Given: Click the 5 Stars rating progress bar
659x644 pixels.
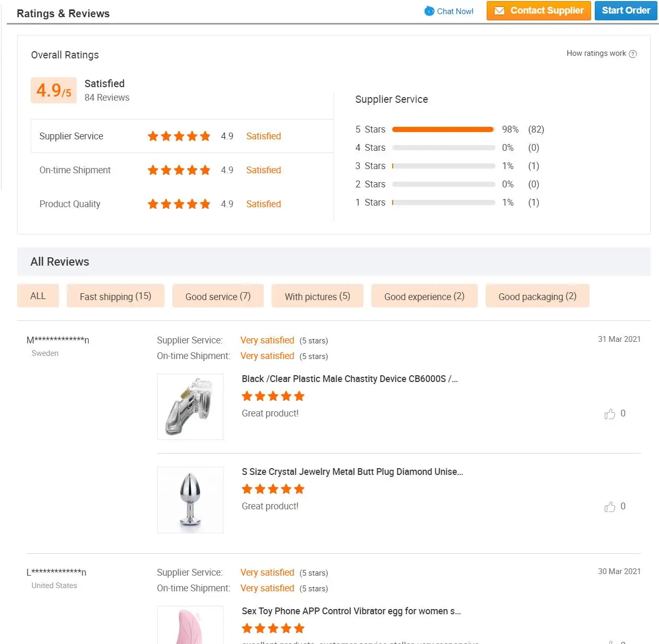Looking at the screenshot, I should (x=443, y=129).
